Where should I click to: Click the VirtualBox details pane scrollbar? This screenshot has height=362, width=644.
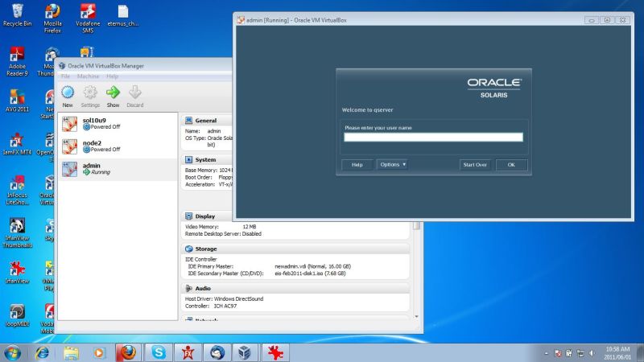[416, 274]
